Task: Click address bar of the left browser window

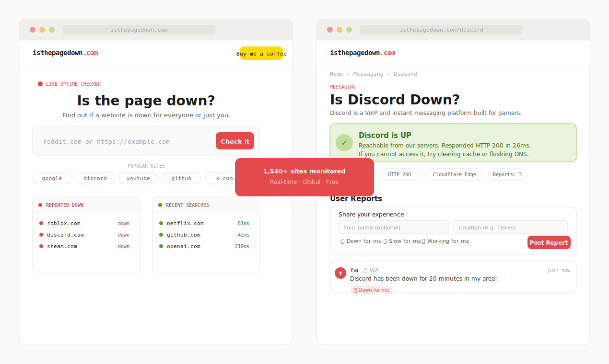Action: coord(139,30)
